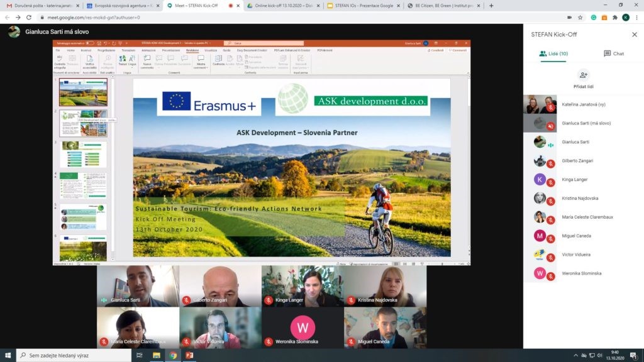This screenshot has height=362, width=644.
Task: Open the Chrome profile avatar K
Action: [626, 17]
